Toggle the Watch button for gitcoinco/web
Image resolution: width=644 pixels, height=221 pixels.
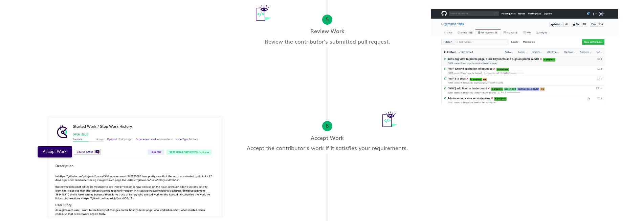click(556, 24)
